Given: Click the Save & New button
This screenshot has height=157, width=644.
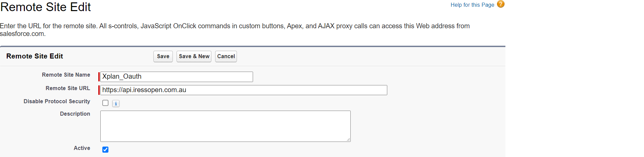Looking at the screenshot, I should [x=194, y=56].
